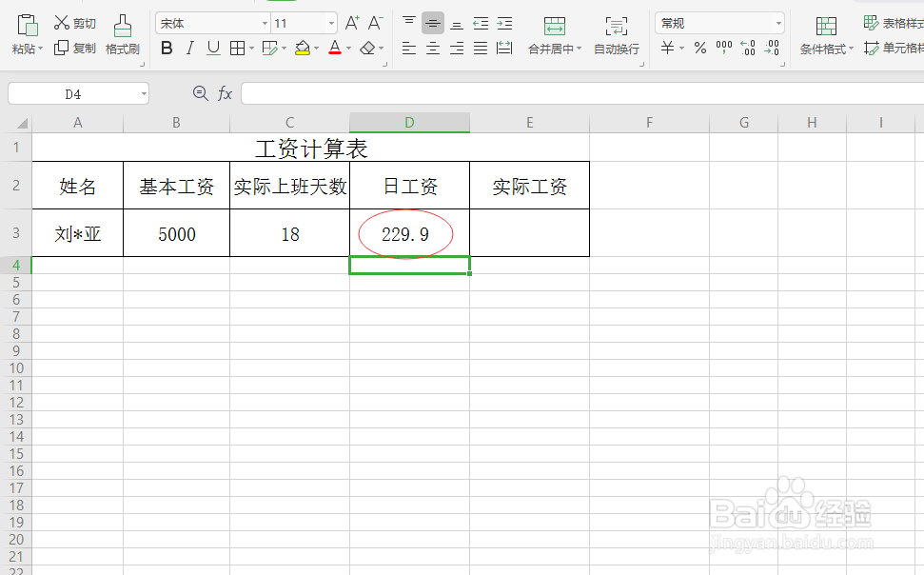Toggle italic formatting

(x=189, y=46)
